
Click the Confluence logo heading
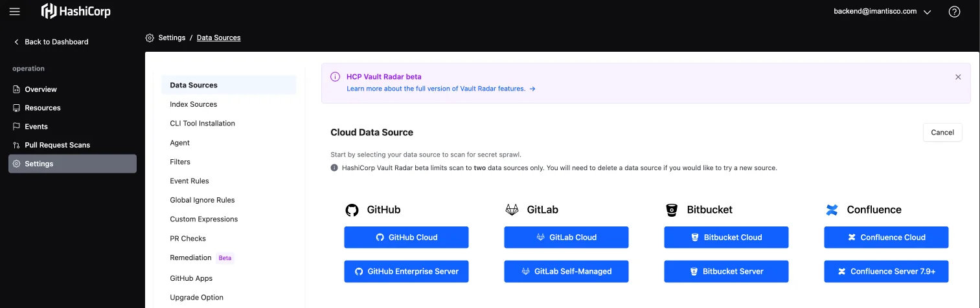coord(832,210)
